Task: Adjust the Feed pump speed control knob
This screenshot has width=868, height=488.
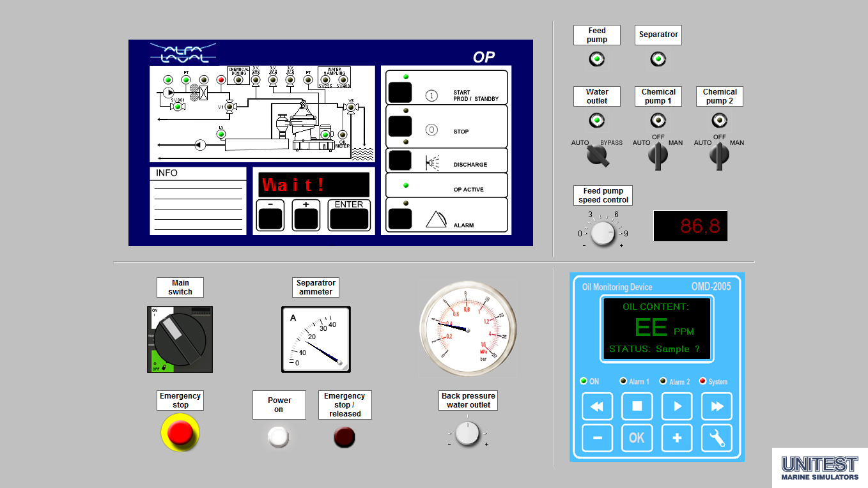Action: click(x=602, y=233)
